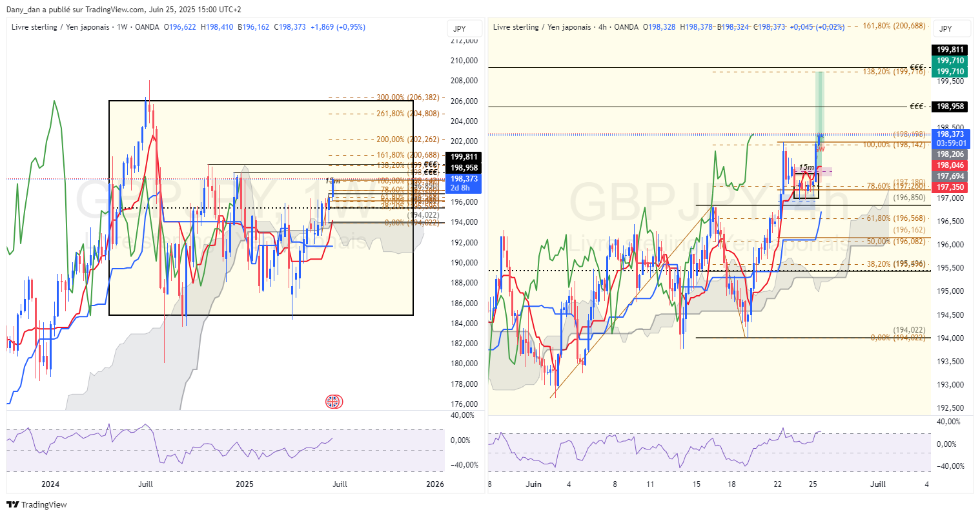Click the 199,500 level on 4h price axis
980x516 pixels.
click(950, 81)
